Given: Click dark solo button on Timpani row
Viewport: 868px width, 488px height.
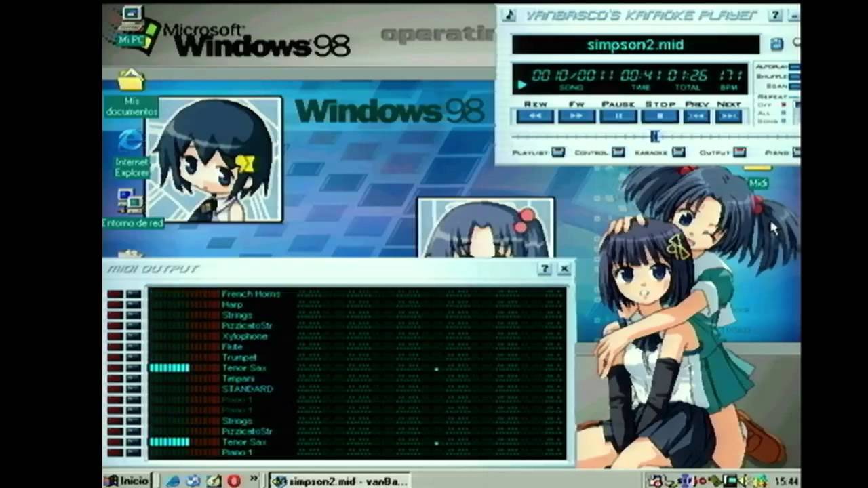Looking at the screenshot, I should tap(134, 379).
